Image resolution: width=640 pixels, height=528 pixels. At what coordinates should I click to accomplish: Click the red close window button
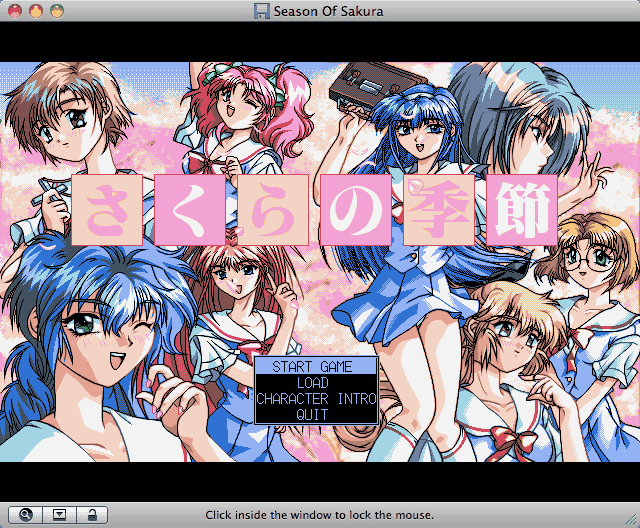click(14, 11)
